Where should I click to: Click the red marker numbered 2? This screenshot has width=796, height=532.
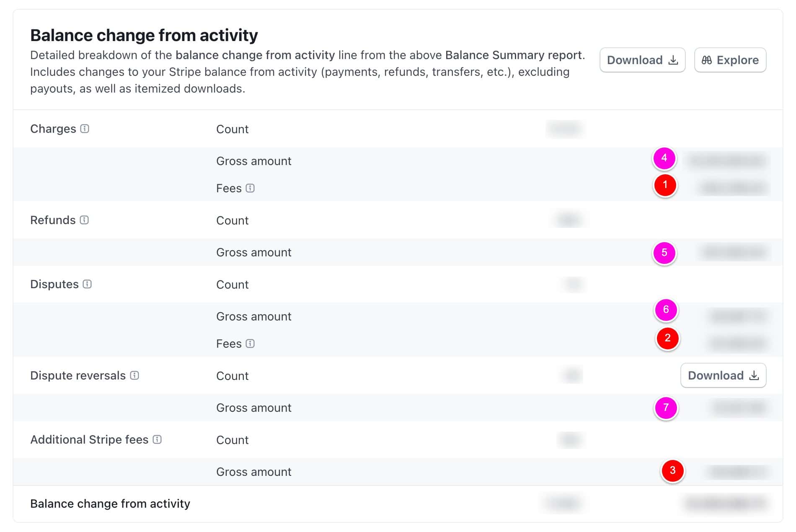tap(667, 338)
